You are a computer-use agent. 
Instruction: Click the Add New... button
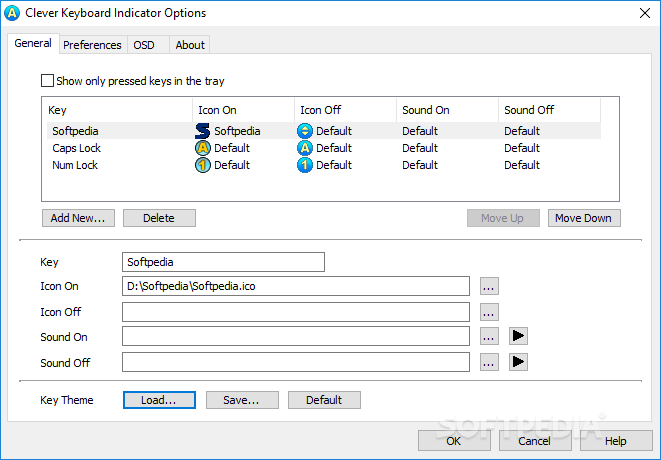pyautogui.click(x=78, y=218)
